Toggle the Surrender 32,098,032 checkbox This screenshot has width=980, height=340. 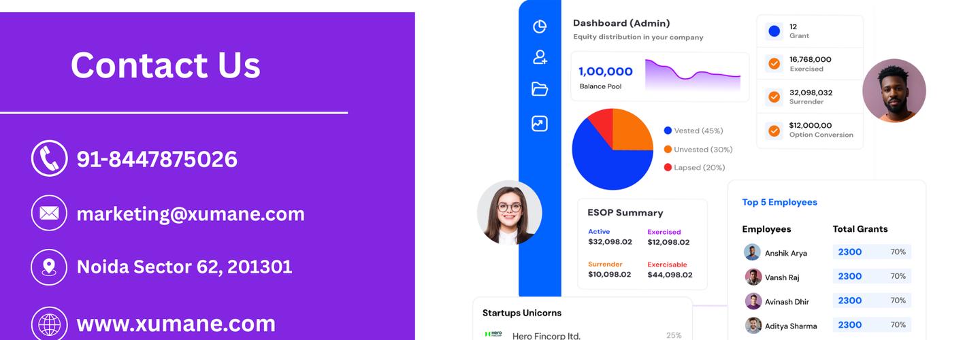click(x=774, y=97)
